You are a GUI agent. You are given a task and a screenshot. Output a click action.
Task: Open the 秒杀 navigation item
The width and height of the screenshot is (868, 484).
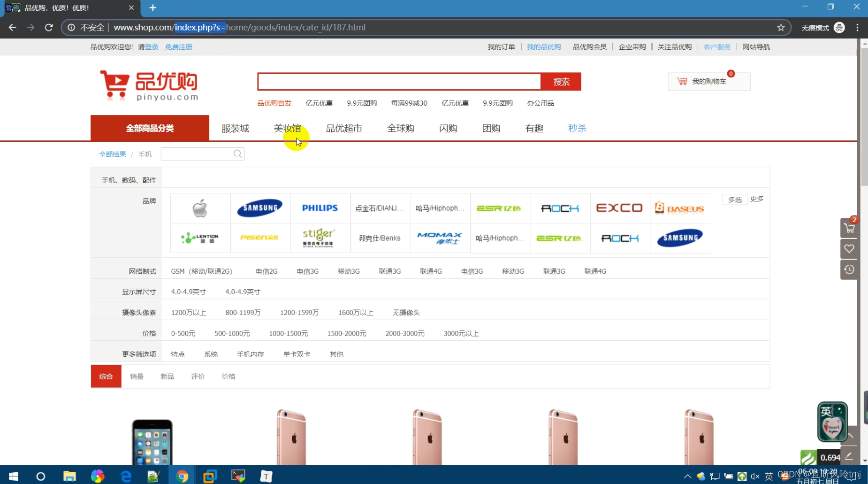point(577,128)
